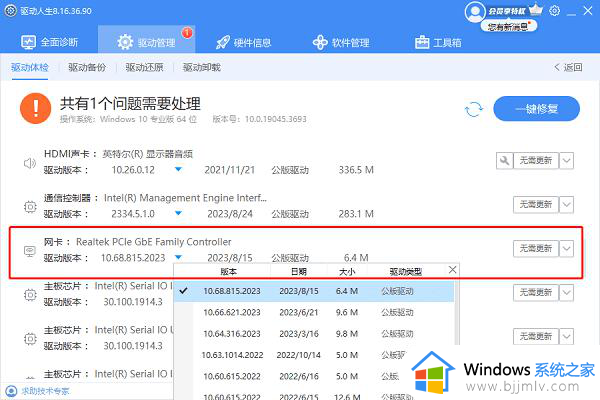Click 无需更新 for 通信控制器 row
The height and width of the screenshot is (400, 600).
(x=536, y=204)
